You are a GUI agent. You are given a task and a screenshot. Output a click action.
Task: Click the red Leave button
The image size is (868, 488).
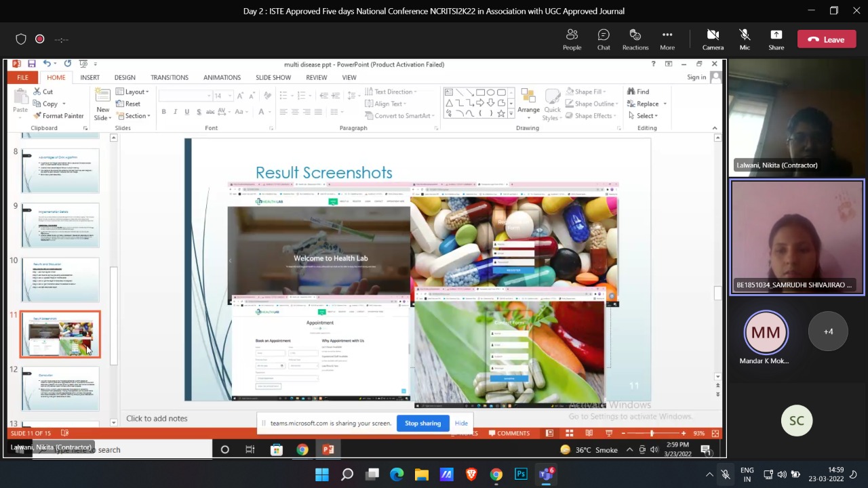coord(826,39)
